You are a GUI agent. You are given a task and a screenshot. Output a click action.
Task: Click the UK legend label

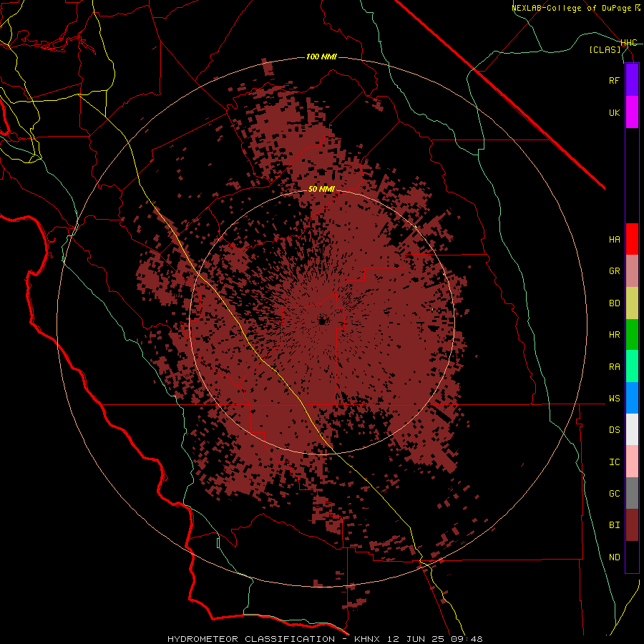pyautogui.click(x=614, y=112)
